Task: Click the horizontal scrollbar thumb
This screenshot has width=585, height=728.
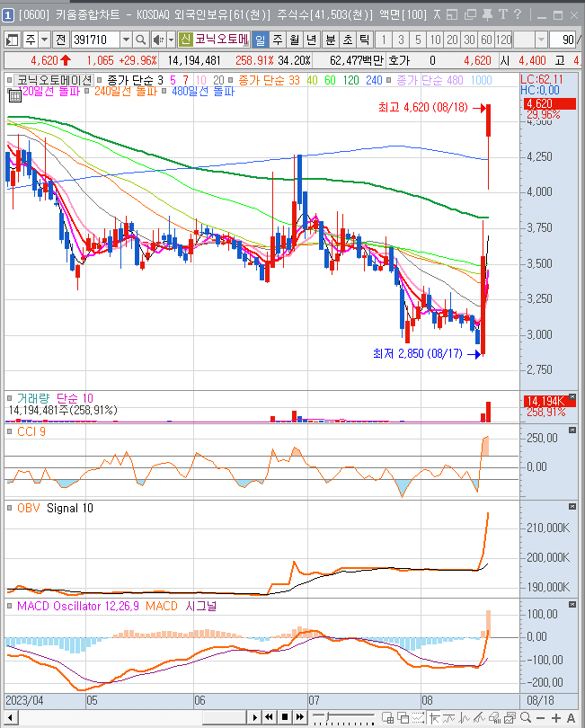Action: [x=225, y=717]
